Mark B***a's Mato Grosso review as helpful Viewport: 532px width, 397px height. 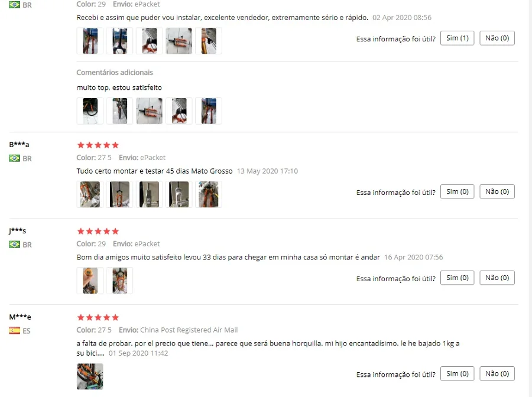[x=457, y=191]
